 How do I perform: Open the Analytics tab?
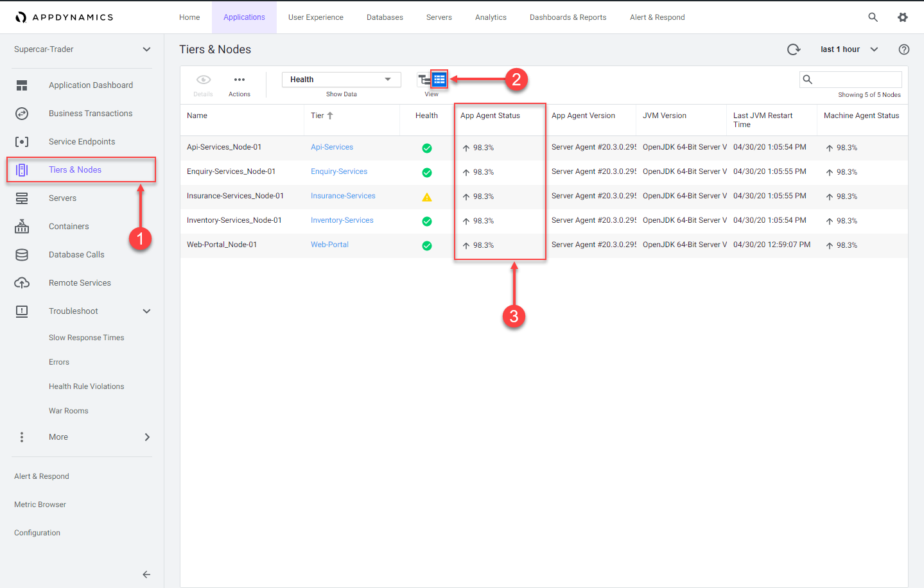(491, 17)
